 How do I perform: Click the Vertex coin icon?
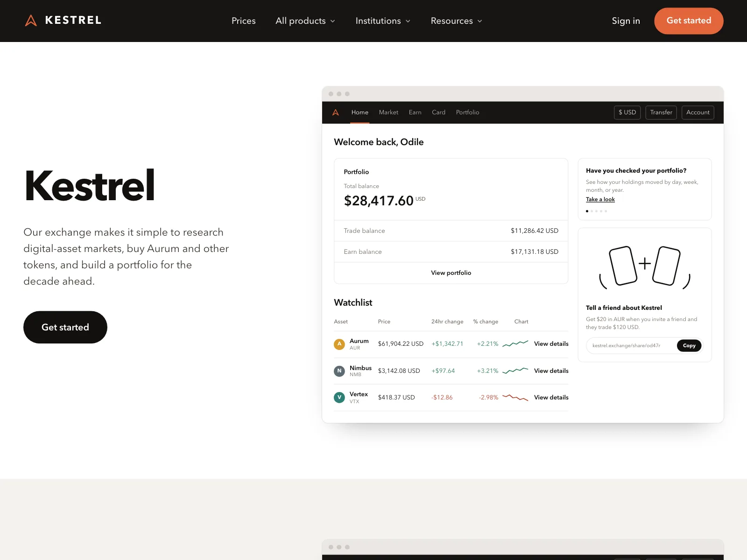pyautogui.click(x=339, y=398)
